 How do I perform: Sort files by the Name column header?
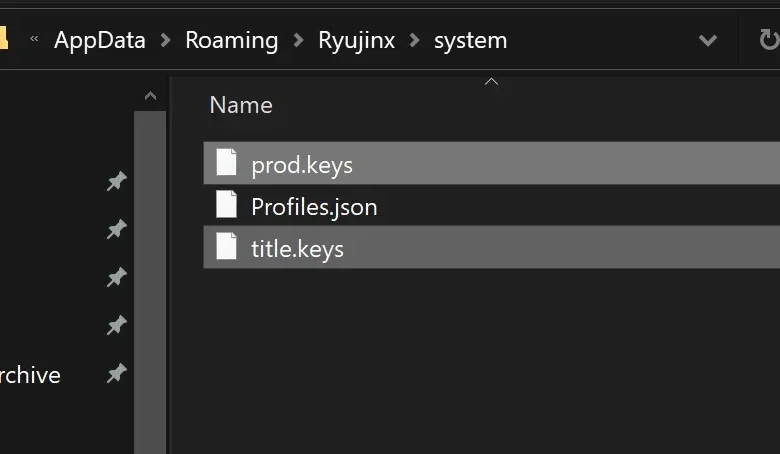(241, 105)
